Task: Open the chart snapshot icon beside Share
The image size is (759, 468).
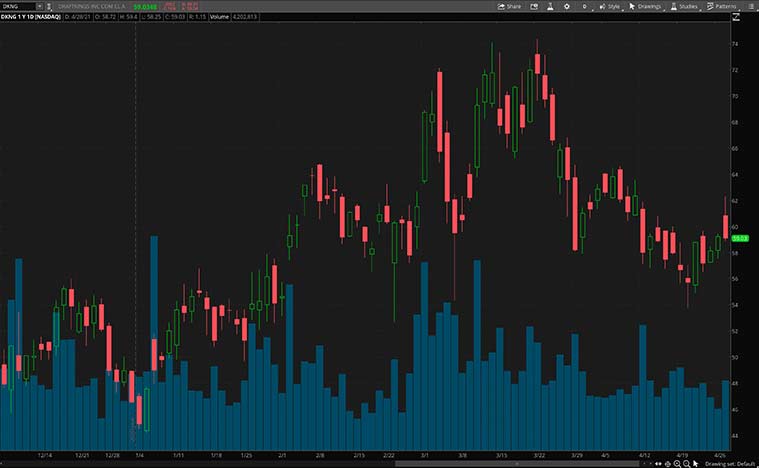Action: coord(534,6)
